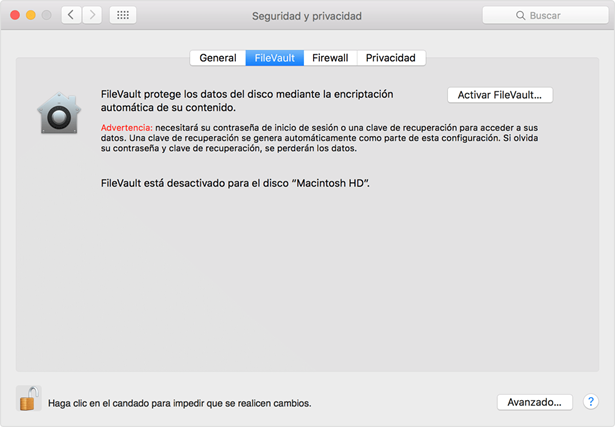Click the grey zoom window button

[x=47, y=16]
